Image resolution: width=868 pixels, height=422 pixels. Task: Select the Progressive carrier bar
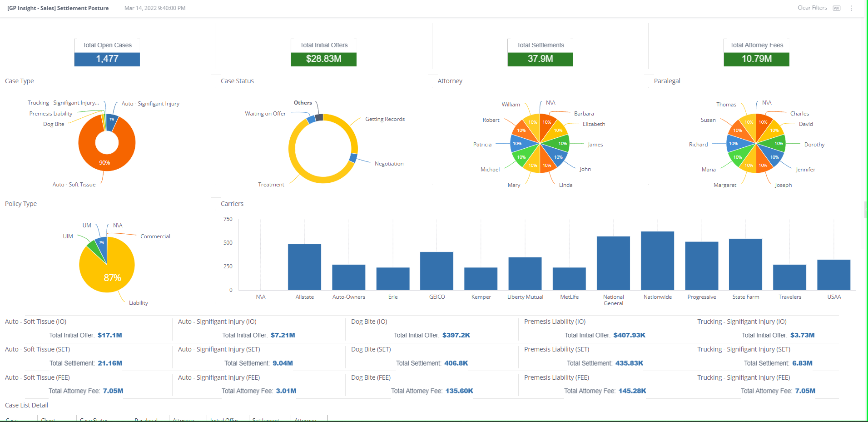point(702,266)
